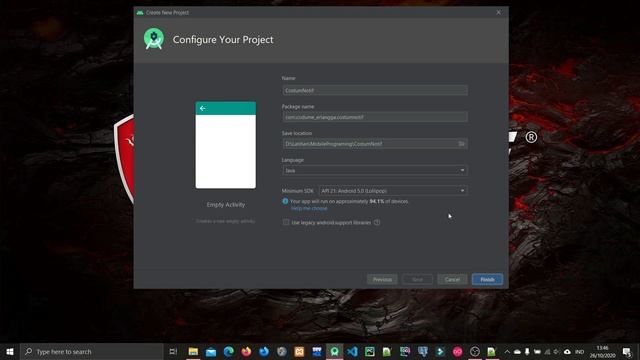Open File Explorer from the taskbar

coord(193,351)
